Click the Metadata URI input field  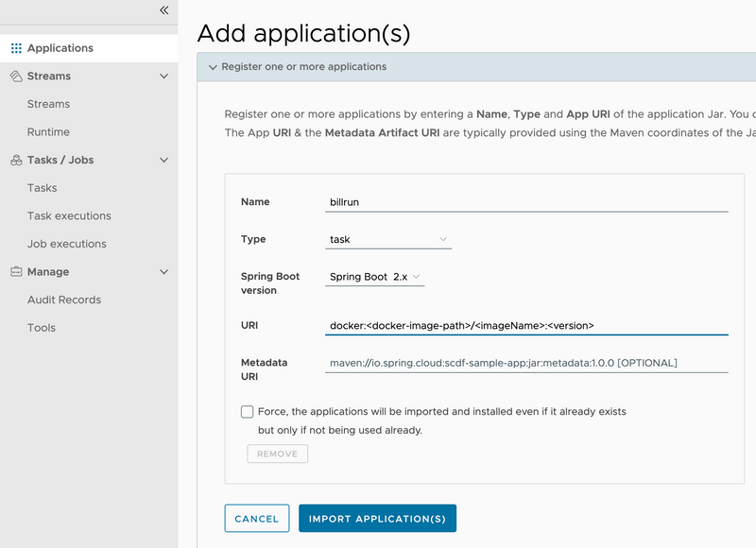coord(526,363)
